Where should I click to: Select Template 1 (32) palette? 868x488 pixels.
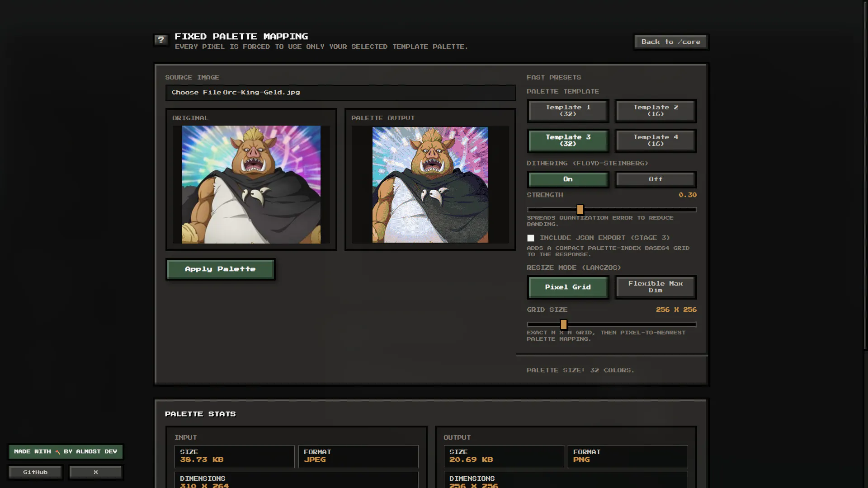click(x=568, y=111)
